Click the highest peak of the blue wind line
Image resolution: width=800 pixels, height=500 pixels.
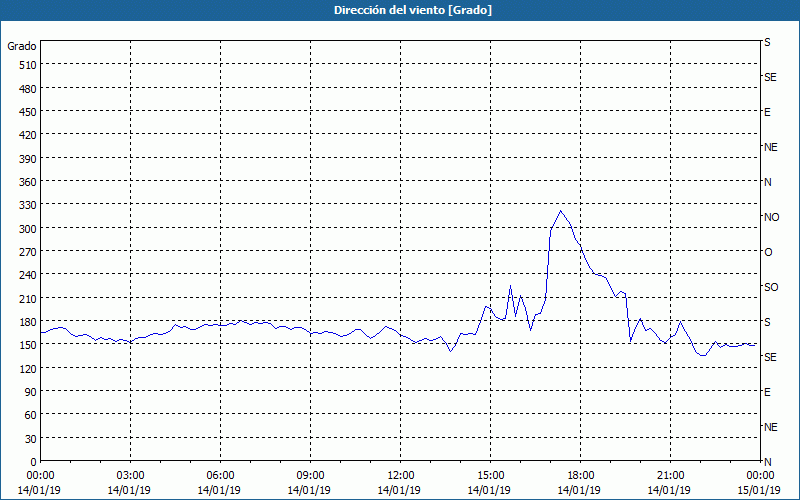click(x=561, y=211)
